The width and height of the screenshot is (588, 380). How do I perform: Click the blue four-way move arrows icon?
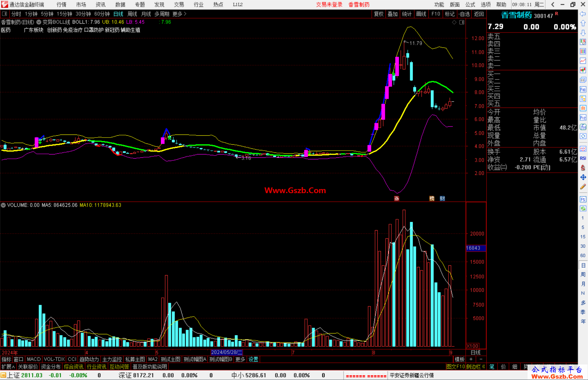click(583, 177)
